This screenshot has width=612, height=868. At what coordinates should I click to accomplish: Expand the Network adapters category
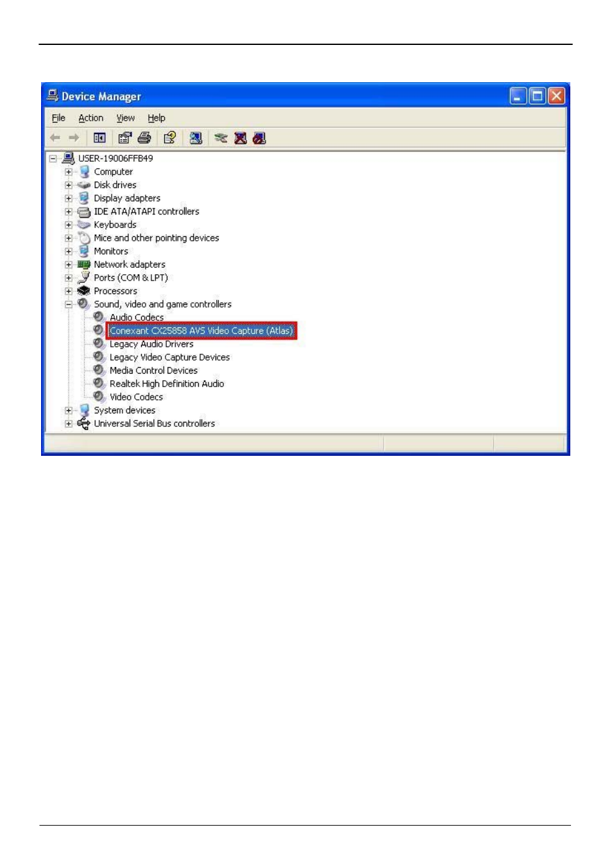(69, 265)
